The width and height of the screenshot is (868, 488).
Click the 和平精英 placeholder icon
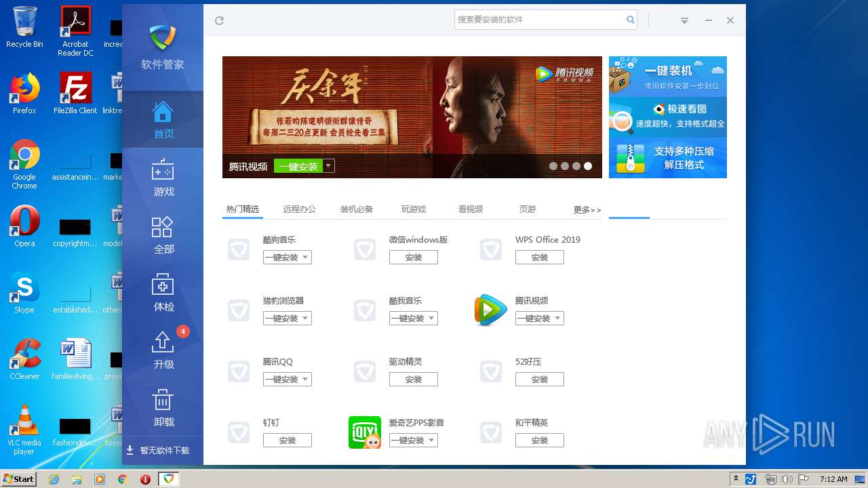[491, 432]
